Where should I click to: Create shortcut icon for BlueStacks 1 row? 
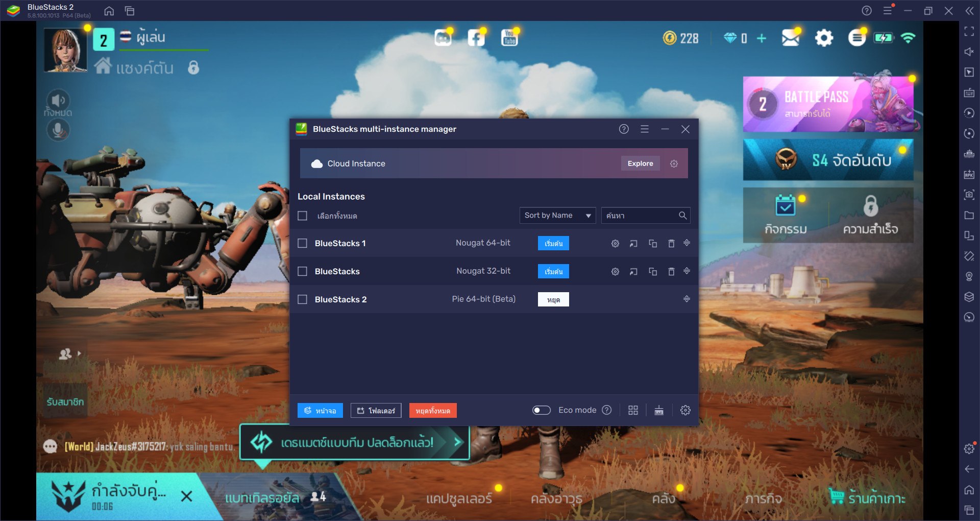633,244
